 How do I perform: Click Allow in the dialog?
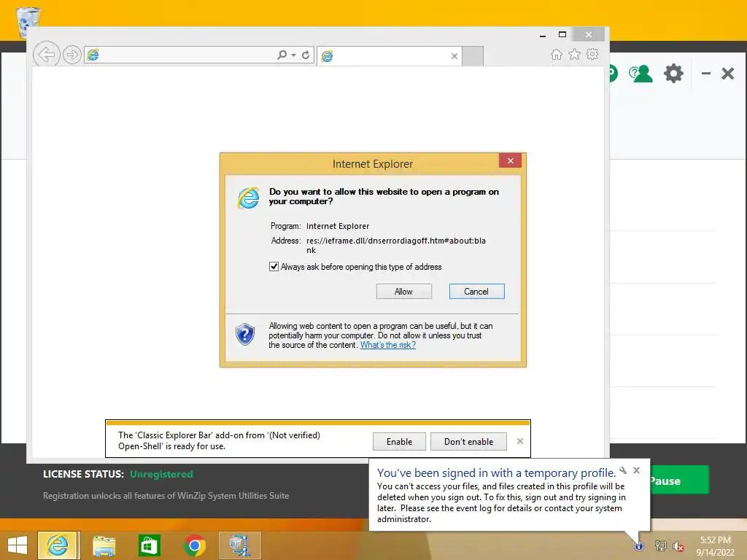coord(403,292)
